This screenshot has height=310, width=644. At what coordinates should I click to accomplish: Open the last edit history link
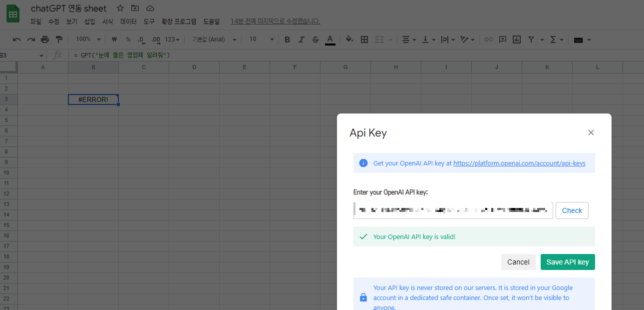click(275, 21)
